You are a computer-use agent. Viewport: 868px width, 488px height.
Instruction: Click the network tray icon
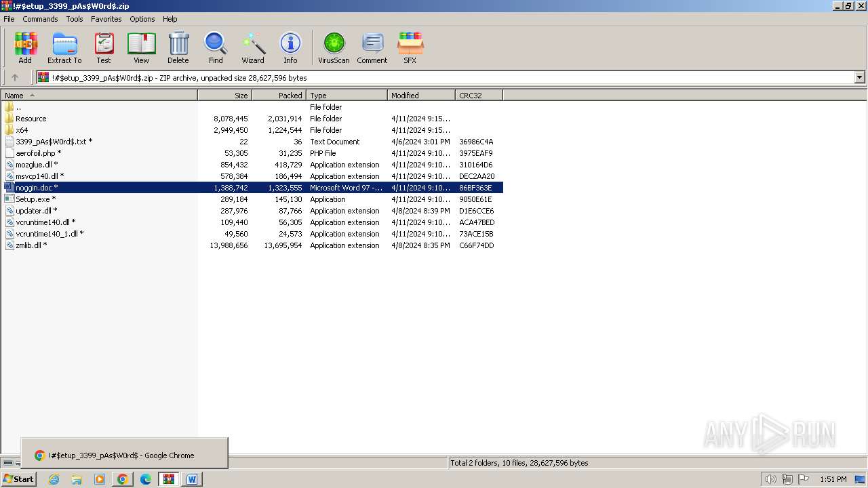(x=787, y=479)
